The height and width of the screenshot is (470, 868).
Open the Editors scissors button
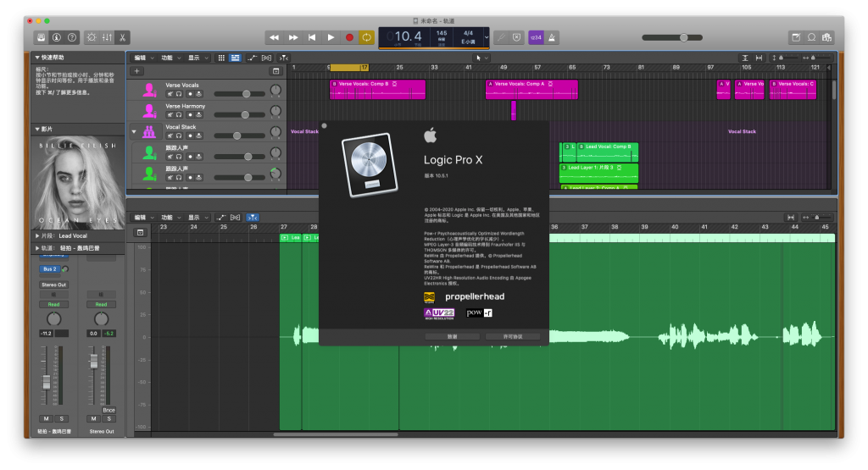pos(122,37)
